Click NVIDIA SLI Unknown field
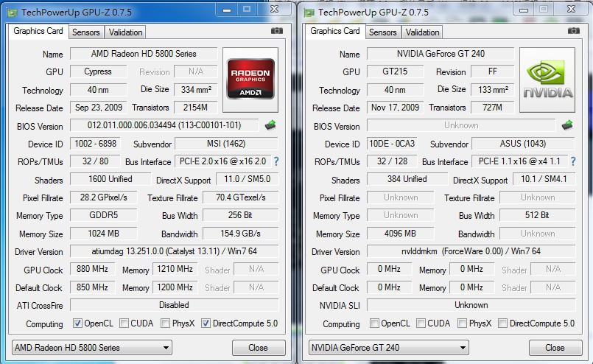The width and height of the screenshot is (593, 364). tap(471, 305)
